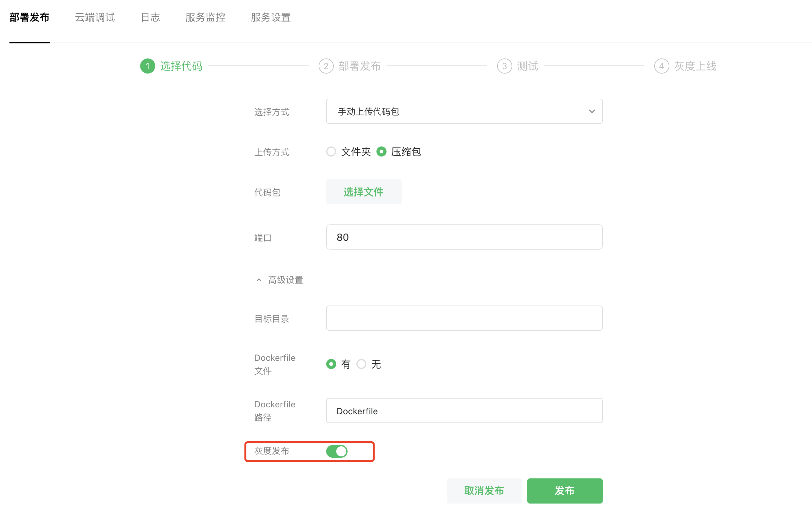Toggle the 灰度发布 switch off
The height and width of the screenshot is (518, 812).
pyautogui.click(x=337, y=451)
